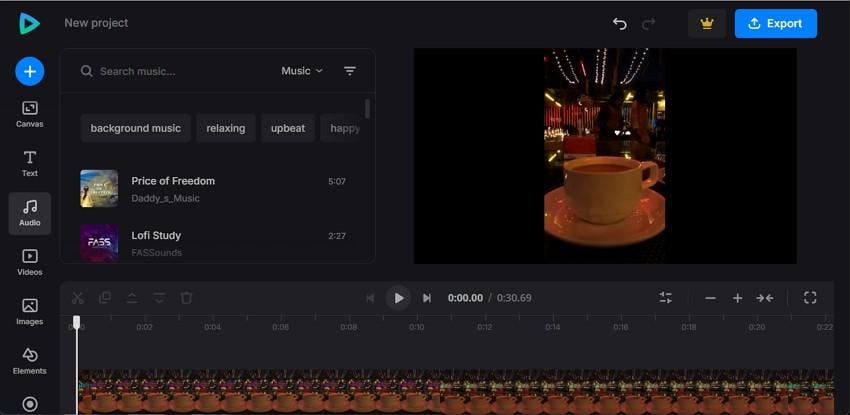Image resolution: width=850 pixels, height=415 pixels.
Task: Click the Lofi Study cover thumbnail
Action: coord(99,243)
